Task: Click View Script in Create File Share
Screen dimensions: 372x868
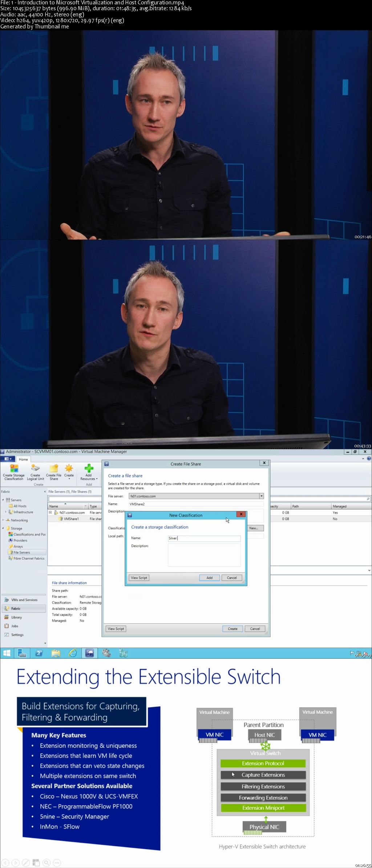Action: tap(116, 628)
